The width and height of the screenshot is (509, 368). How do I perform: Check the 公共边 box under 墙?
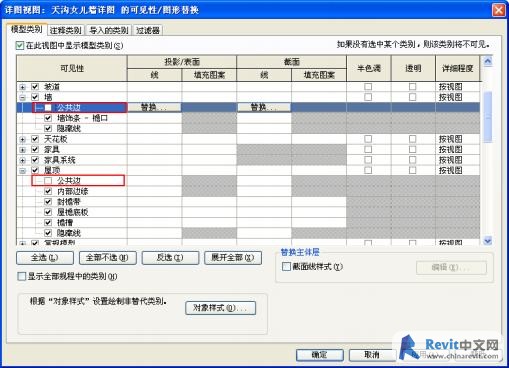pyautogui.click(x=48, y=108)
